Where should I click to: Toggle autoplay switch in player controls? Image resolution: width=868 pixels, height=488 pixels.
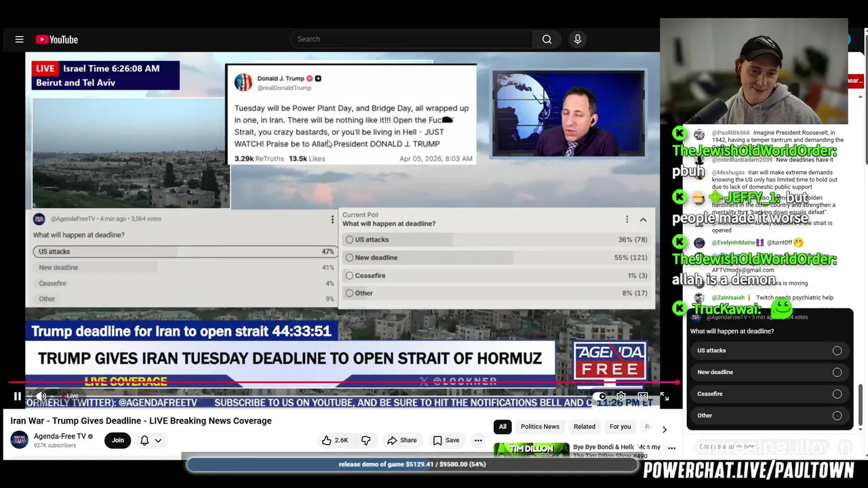(x=599, y=396)
